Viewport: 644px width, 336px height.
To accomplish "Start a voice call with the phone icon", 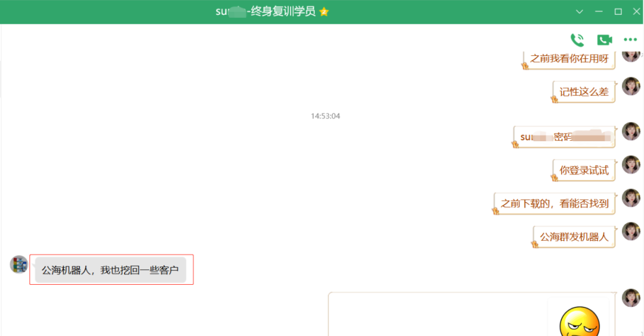I will [x=577, y=40].
